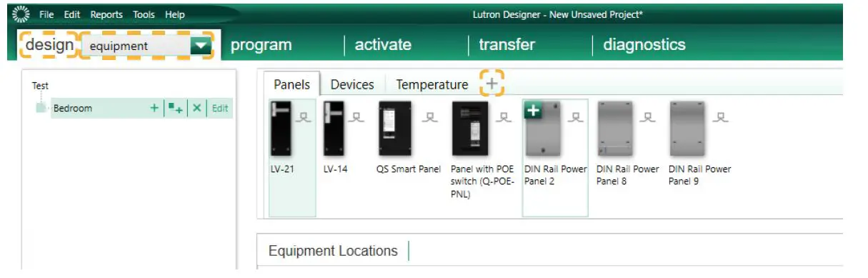Open the Equipment Locations section tab
The image size is (868, 278).
[x=333, y=251]
